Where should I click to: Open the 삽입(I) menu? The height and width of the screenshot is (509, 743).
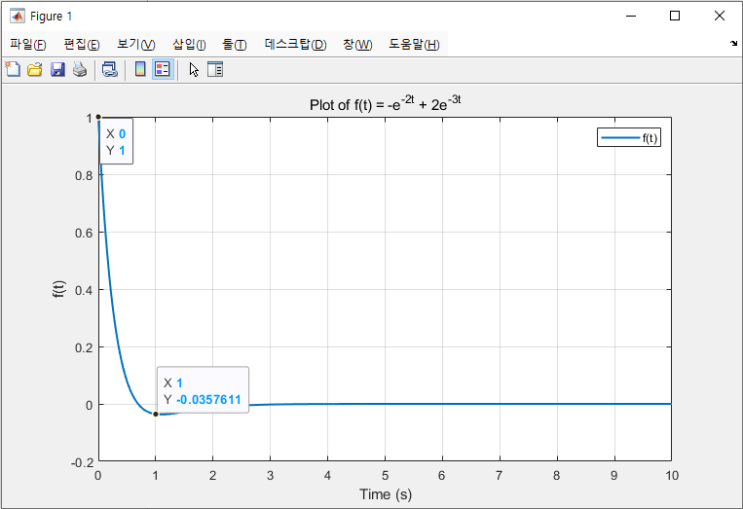point(189,45)
